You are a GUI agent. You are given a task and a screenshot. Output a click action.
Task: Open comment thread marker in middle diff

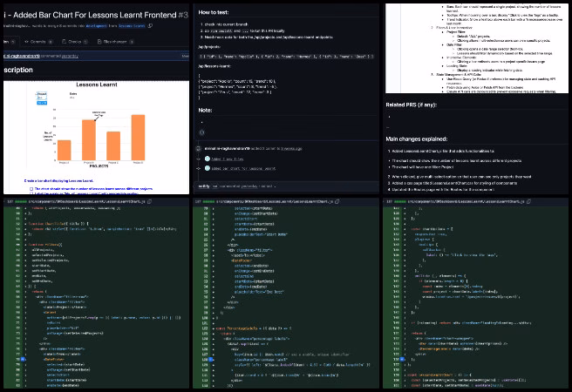tap(210, 359)
